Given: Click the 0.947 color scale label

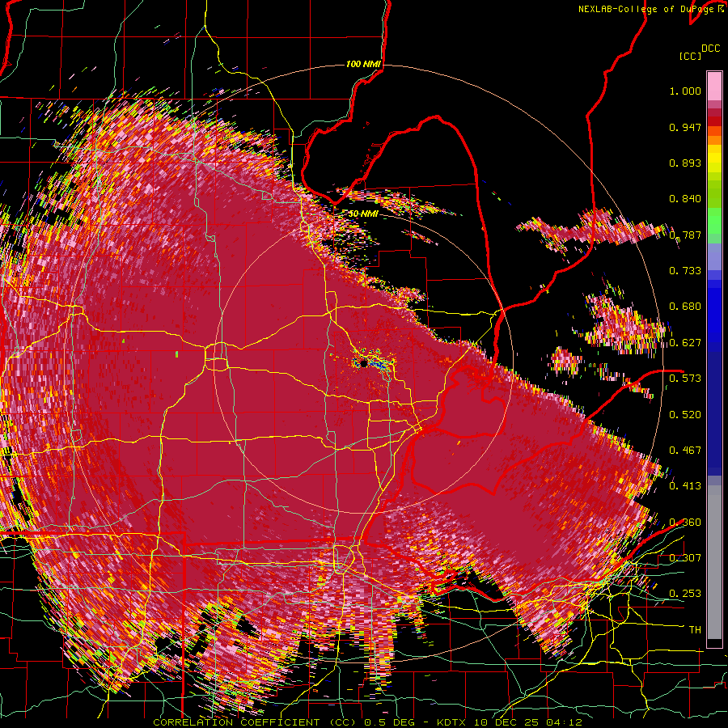Looking at the screenshot, I should pos(685,127).
